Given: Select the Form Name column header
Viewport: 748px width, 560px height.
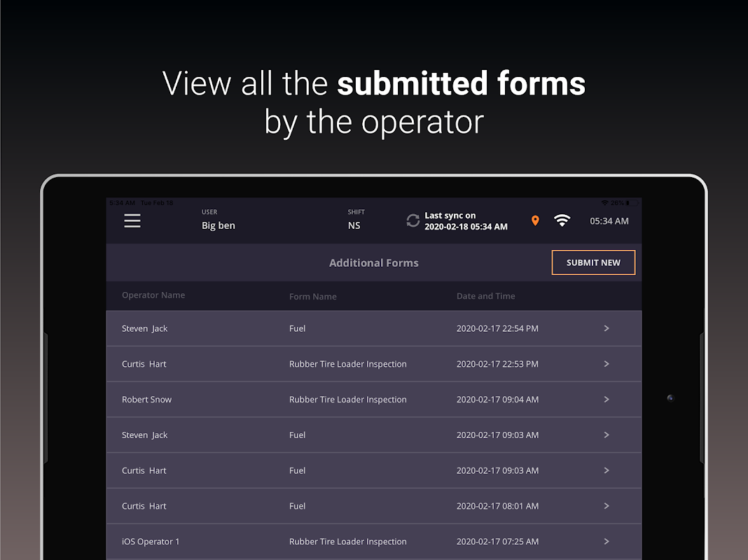Looking at the screenshot, I should pyautogui.click(x=313, y=296).
